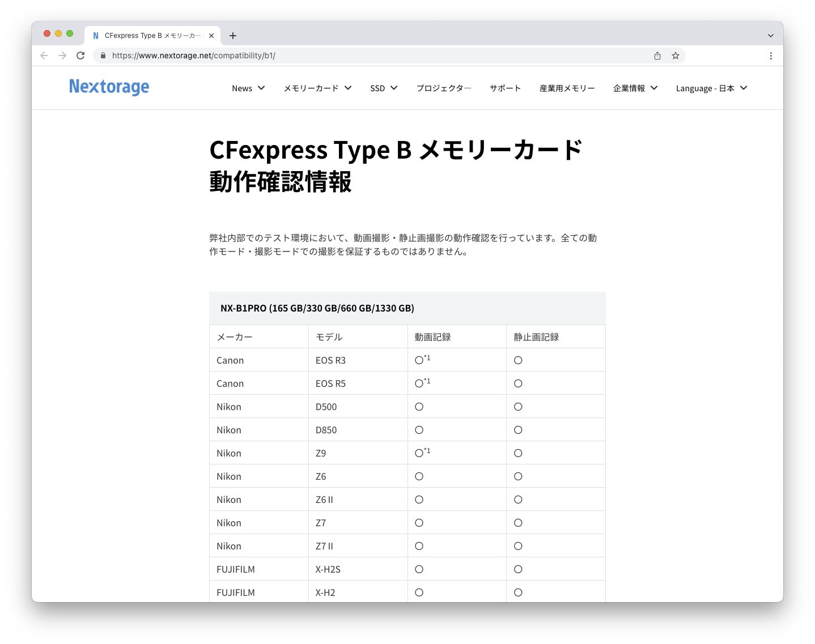This screenshot has width=815, height=644.
Task: Open the share sheet icon in address bar
Action: point(657,56)
